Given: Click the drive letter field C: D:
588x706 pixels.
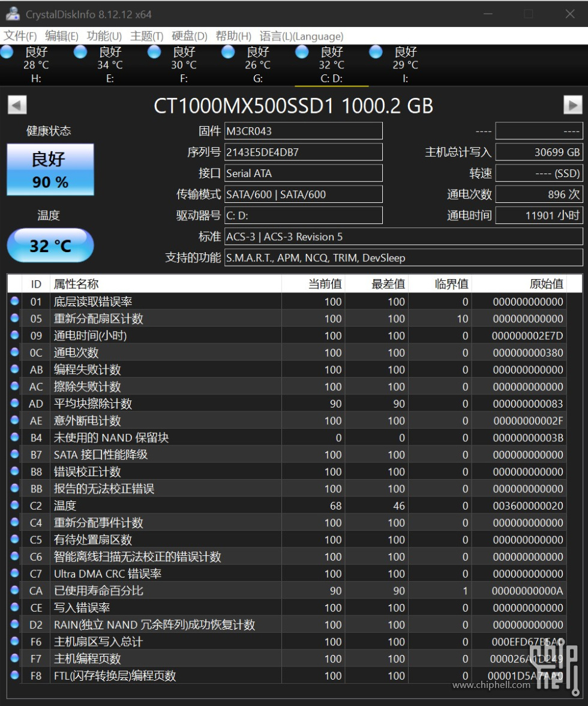Looking at the screenshot, I should tap(303, 215).
